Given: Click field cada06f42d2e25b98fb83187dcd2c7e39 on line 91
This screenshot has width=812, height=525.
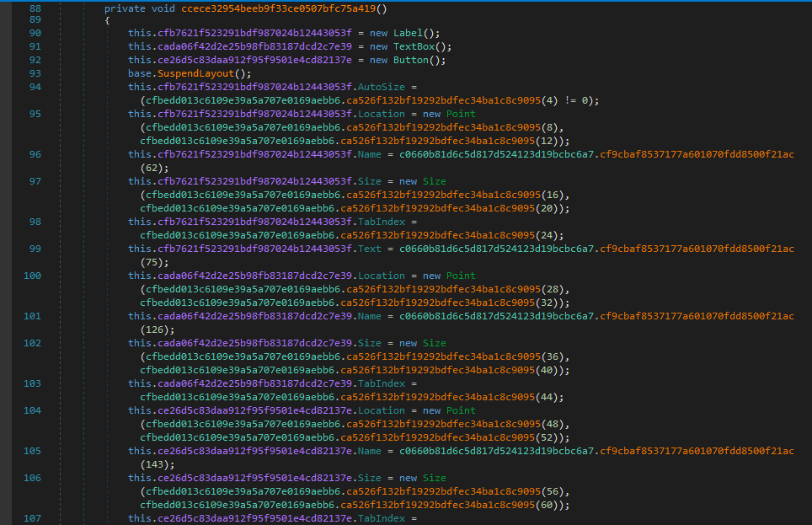Looking at the screenshot, I should [254, 46].
